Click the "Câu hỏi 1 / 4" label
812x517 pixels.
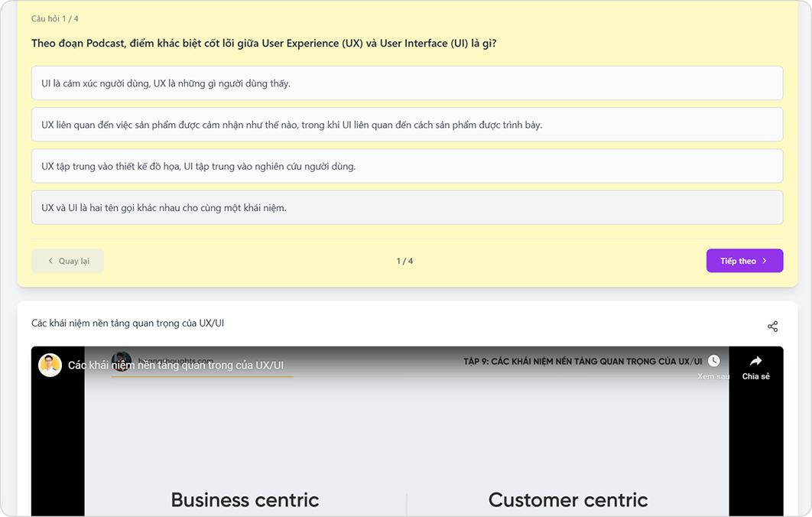[55, 18]
